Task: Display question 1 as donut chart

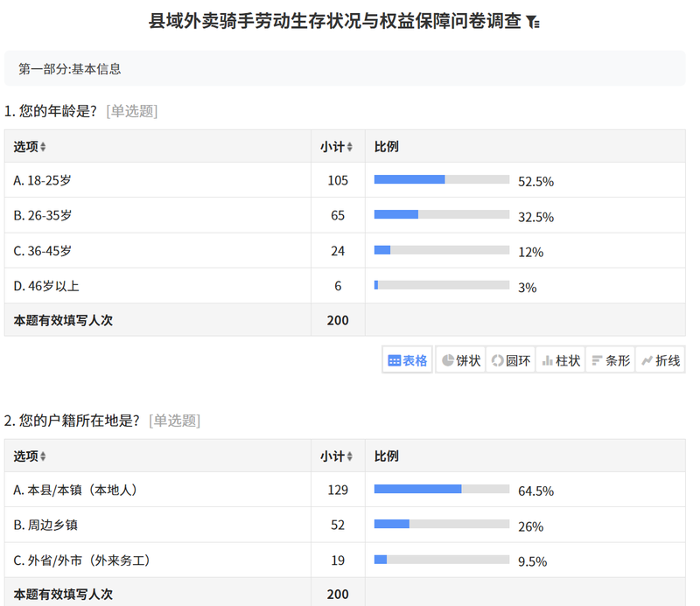Action: [x=511, y=360]
